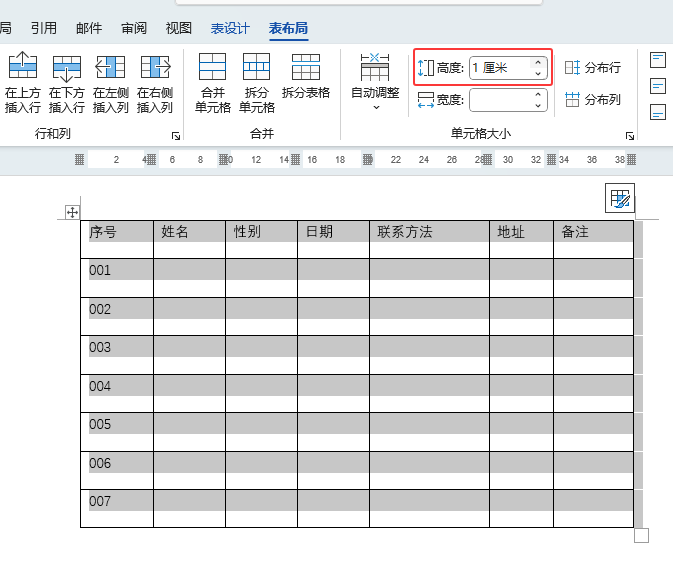Image resolution: width=673 pixels, height=574 pixels.
Task: Insert a row above using 在上方插入行
Action: [x=22, y=82]
